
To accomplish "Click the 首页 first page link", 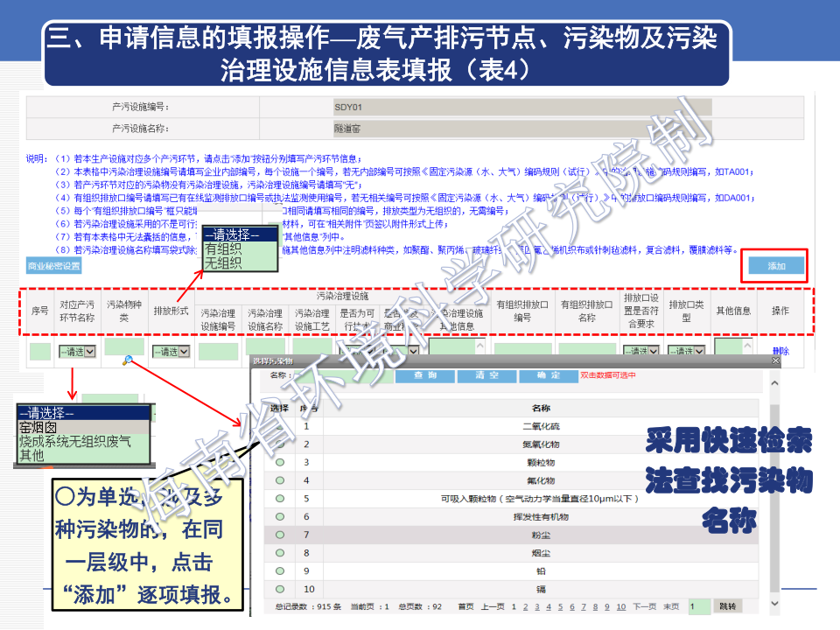I will [x=466, y=606].
